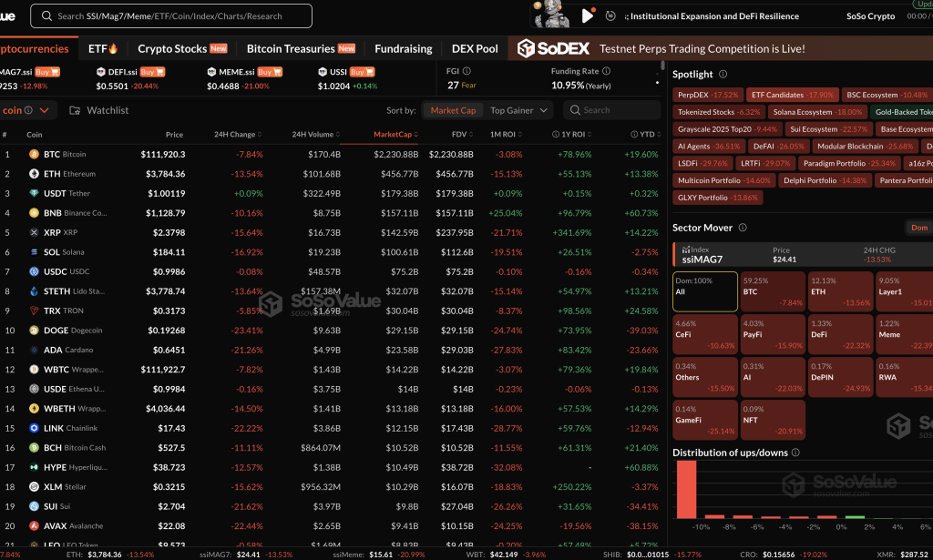Open AI Agents spotlight tag

pos(709,147)
